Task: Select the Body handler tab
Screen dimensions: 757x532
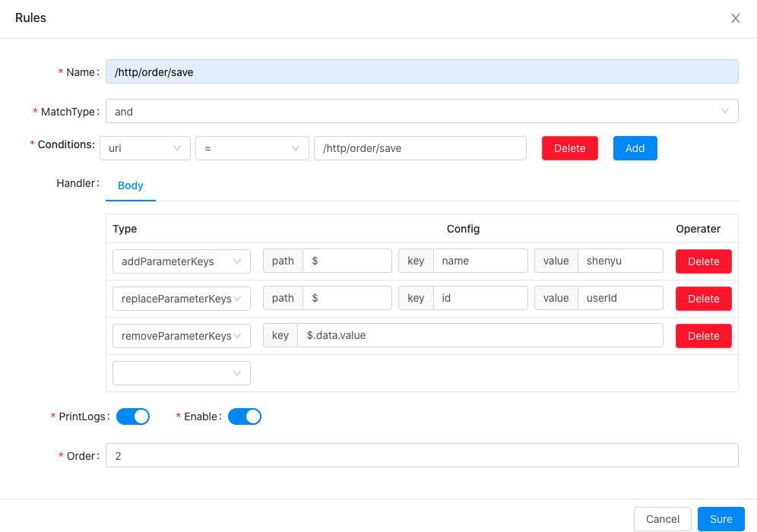Action: click(131, 185)
